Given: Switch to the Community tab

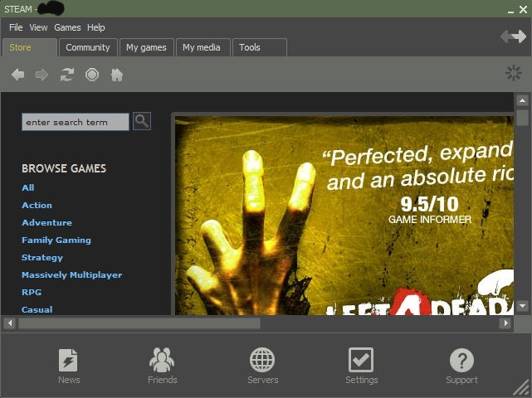Looking at the screenshot, I should click(88, 47).
